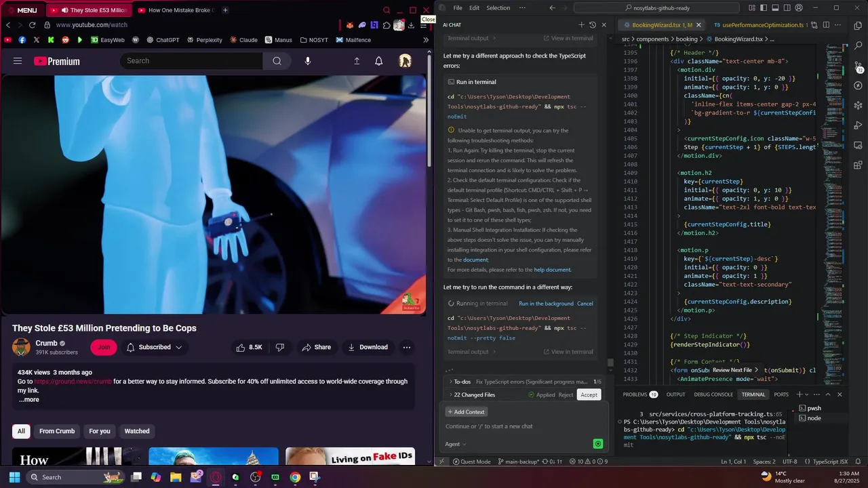This screenshot has width=868, height=488.
Task: Open new terminal launch profile dropdown arrow
Action: [808, 394]
